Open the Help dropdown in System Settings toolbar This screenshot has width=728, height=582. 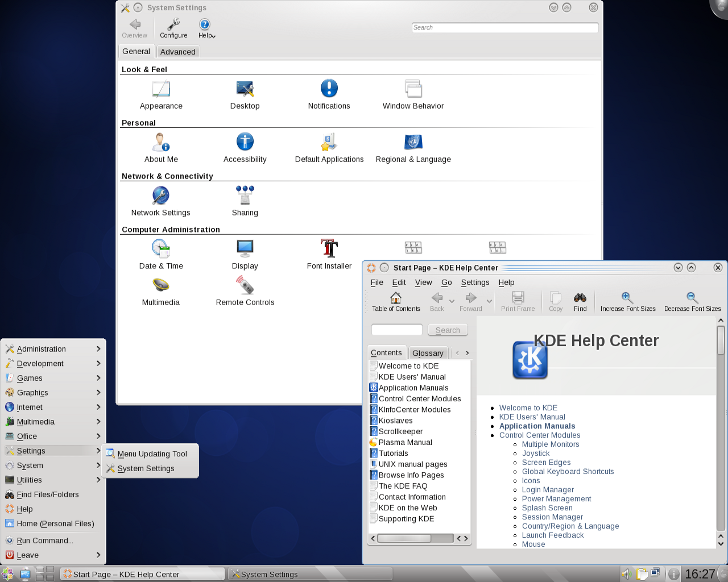(x=205, y=28)
